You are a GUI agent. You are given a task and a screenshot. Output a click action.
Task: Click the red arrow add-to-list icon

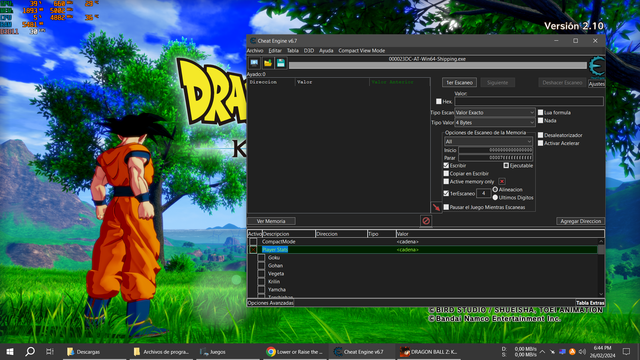point(436,207)
